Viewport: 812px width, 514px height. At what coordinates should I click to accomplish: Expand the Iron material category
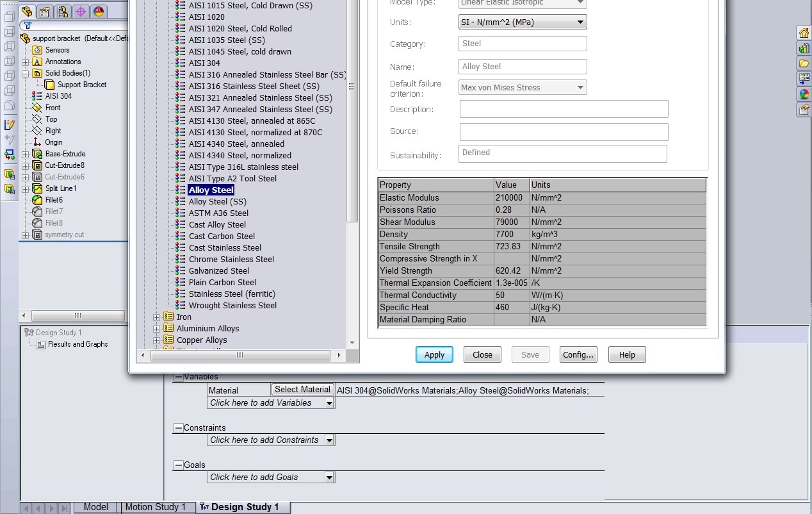tap(157, 317)
